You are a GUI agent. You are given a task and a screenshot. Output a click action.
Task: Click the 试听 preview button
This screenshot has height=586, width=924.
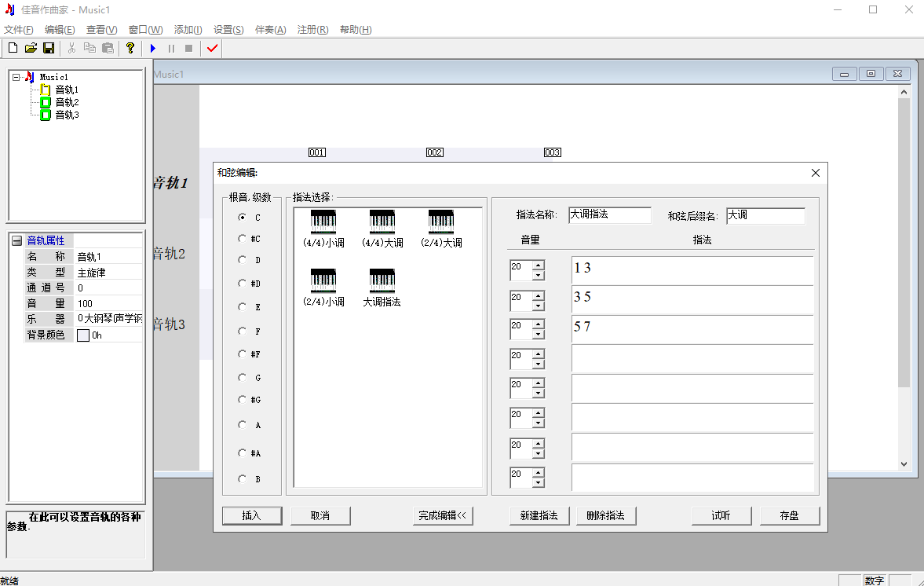pos(721,516)
